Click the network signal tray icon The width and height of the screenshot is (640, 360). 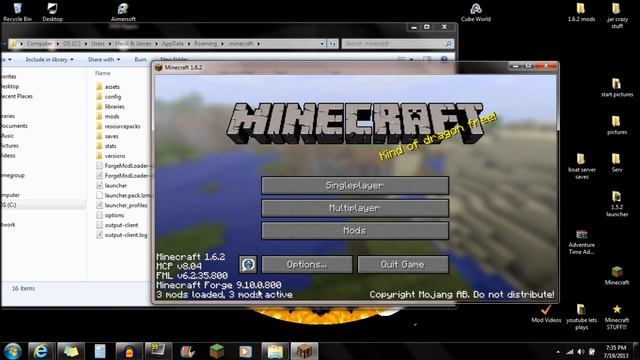(x=570, y=351)
